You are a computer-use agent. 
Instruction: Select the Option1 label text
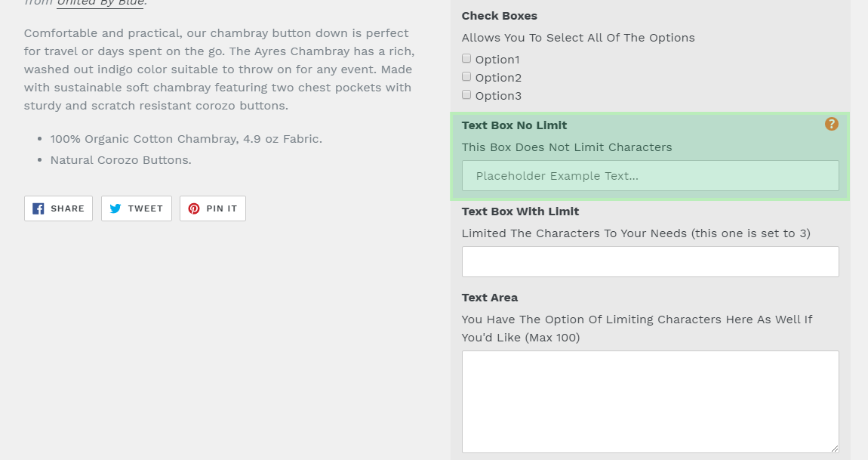point(497,60)
